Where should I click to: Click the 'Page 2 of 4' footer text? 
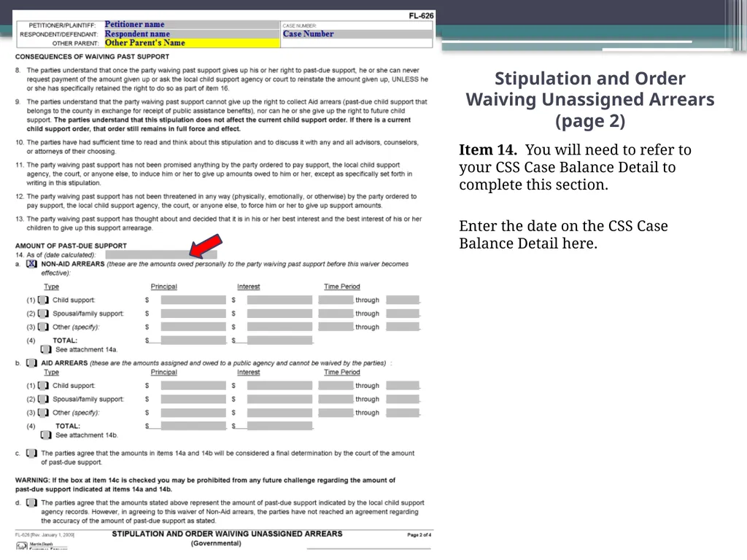pyautogui.click(x=419, y=535)
